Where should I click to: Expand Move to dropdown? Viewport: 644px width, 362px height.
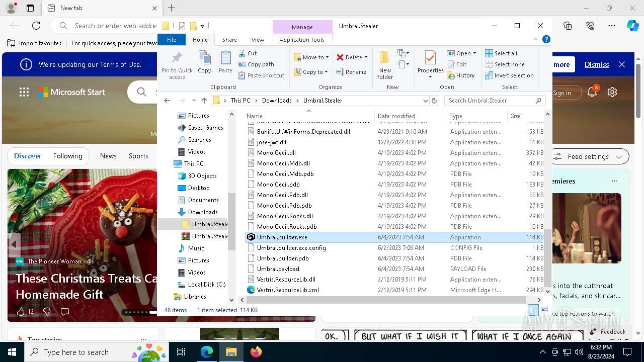pos(327,57)
